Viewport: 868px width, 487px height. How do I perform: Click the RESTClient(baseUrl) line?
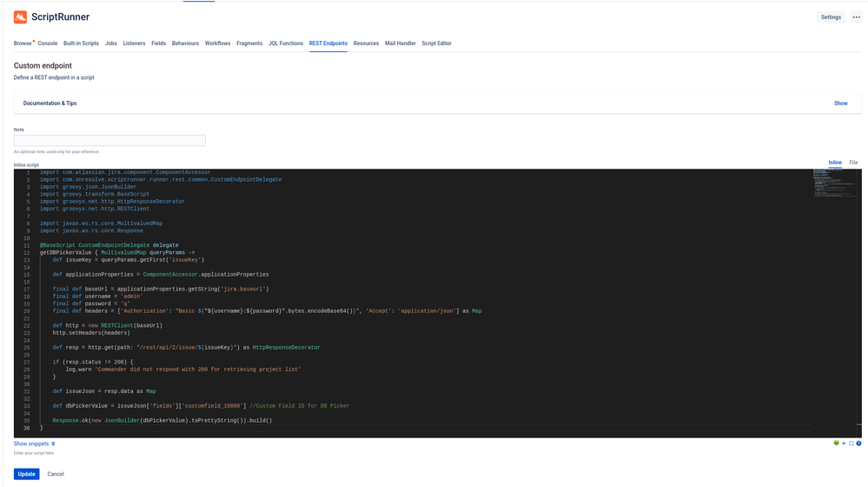coord(108,326)
